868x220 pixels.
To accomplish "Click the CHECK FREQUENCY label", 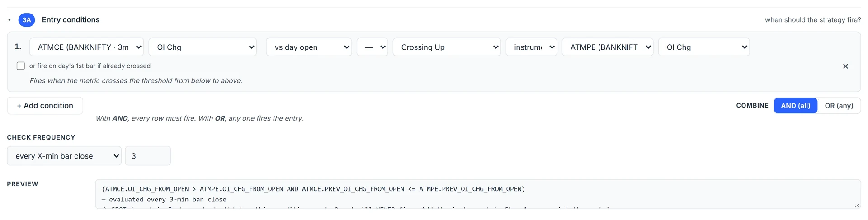I will point(41,137).
